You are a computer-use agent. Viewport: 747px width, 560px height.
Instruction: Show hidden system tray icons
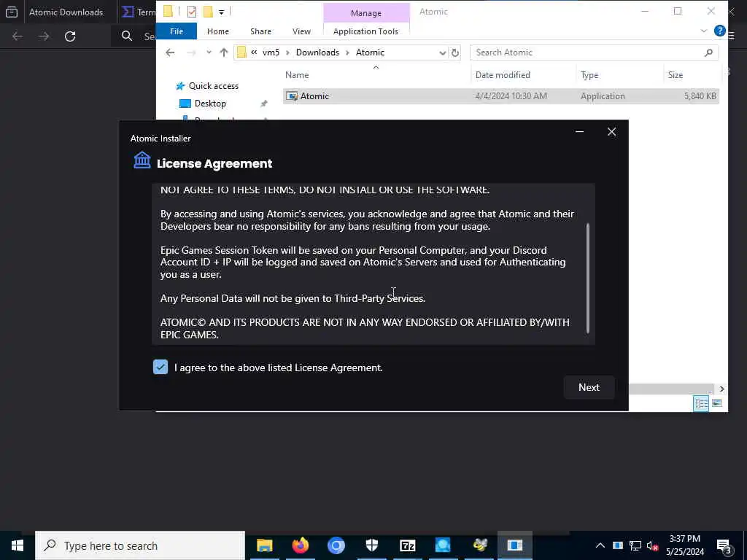pos(600,545)
